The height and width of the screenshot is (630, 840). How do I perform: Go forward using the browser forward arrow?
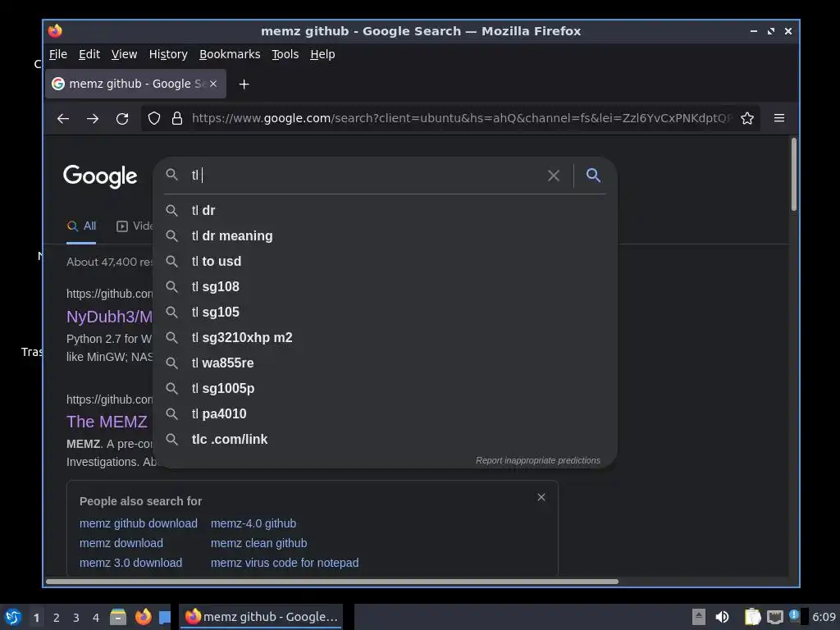coord(93,118)
